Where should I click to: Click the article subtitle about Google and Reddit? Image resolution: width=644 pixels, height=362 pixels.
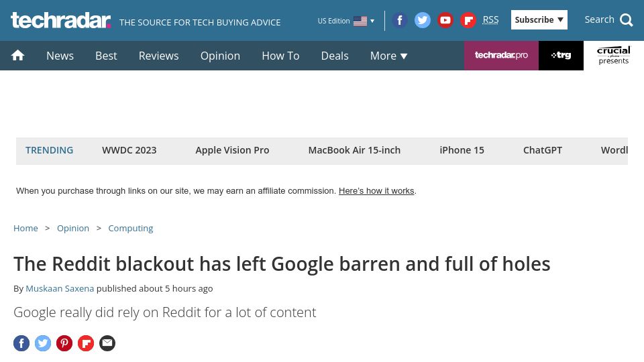[165, 313]
